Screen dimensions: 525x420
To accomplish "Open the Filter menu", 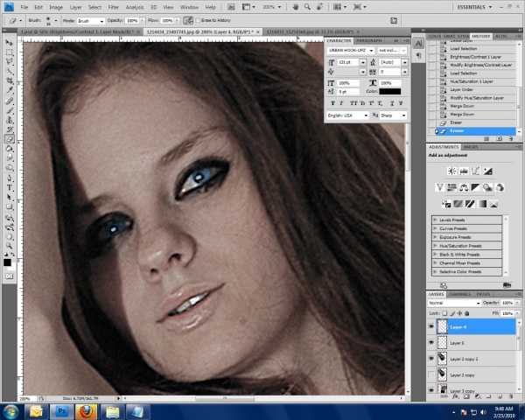I will pyautogui.click(x=114, y=7).
